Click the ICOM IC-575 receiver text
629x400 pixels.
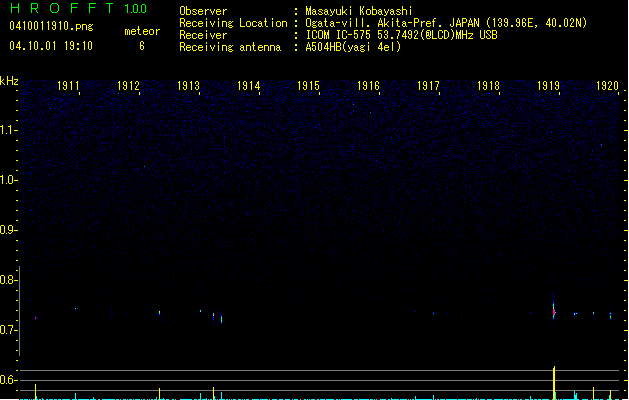pos(401,35)
